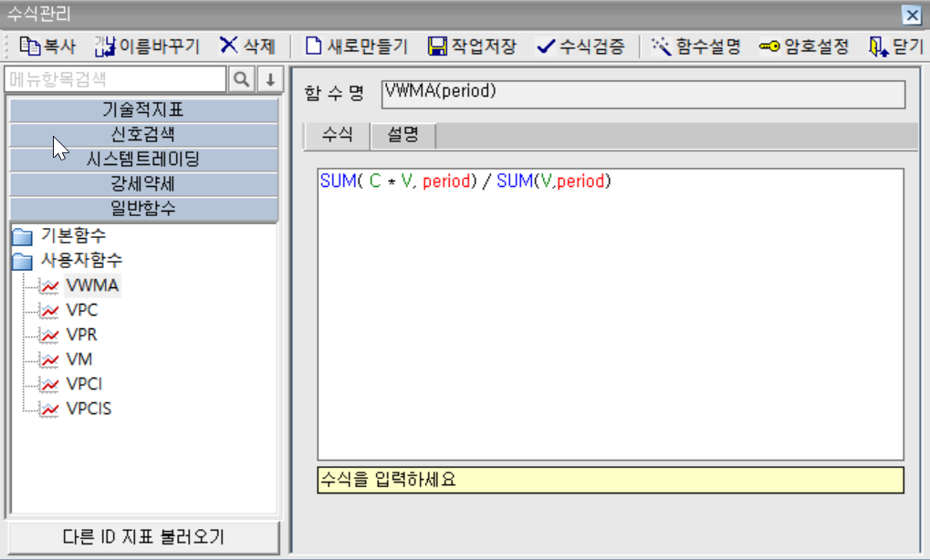Open 암호설정 password settings
Image resolution: width=930 pixels, height=560 pixels.
coord(804,47)
